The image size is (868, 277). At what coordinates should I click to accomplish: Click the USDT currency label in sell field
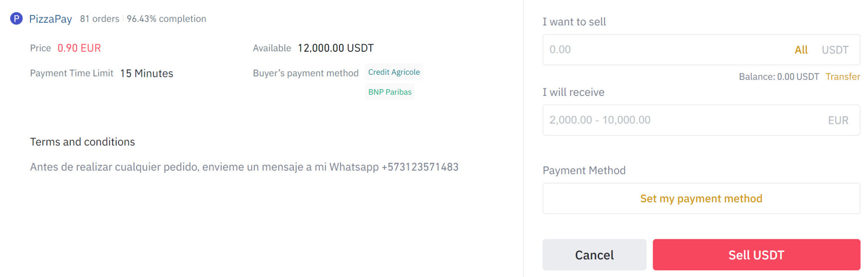(835, 50)
